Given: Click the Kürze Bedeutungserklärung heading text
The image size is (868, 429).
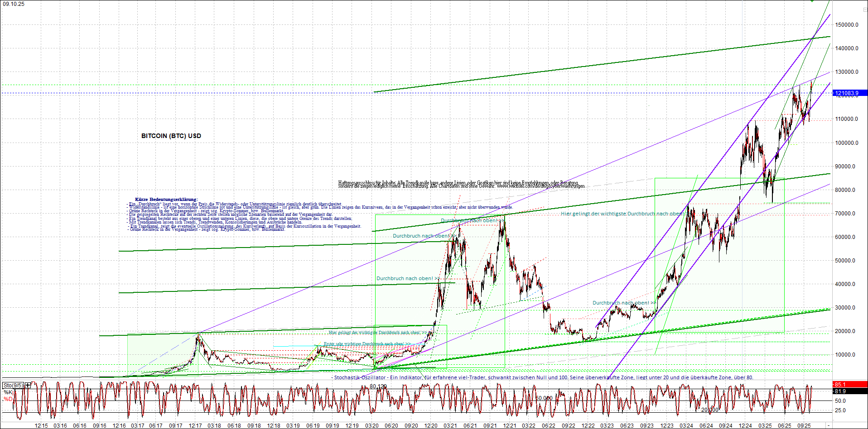Looking at the screenshot, I should [x=166, y=199].
